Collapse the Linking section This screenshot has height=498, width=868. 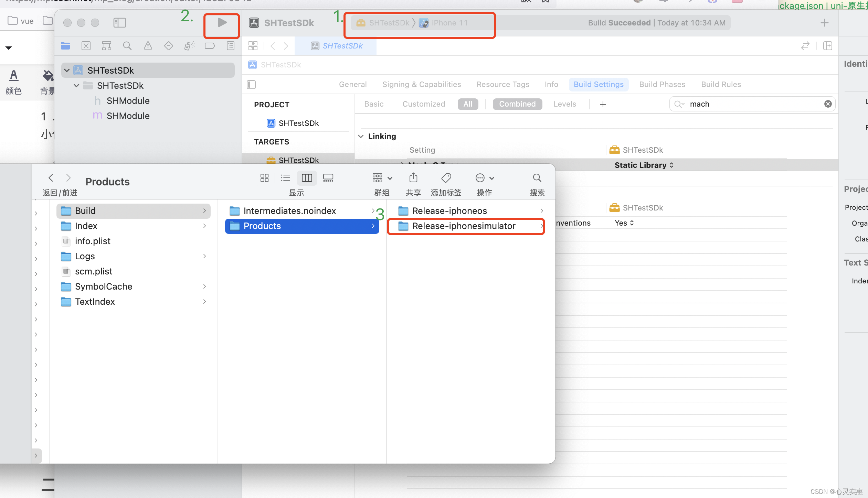[x=361, y=136]
